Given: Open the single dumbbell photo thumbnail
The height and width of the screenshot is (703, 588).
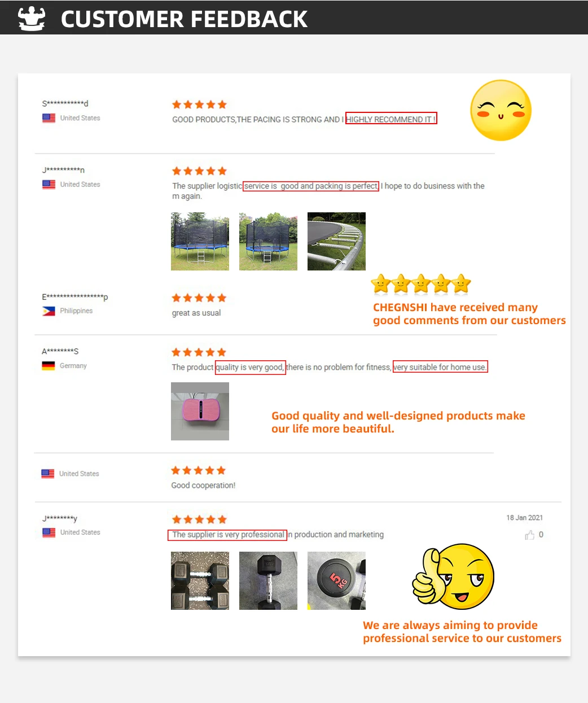Looking at the screenshot, I should (x=268, y=580).
